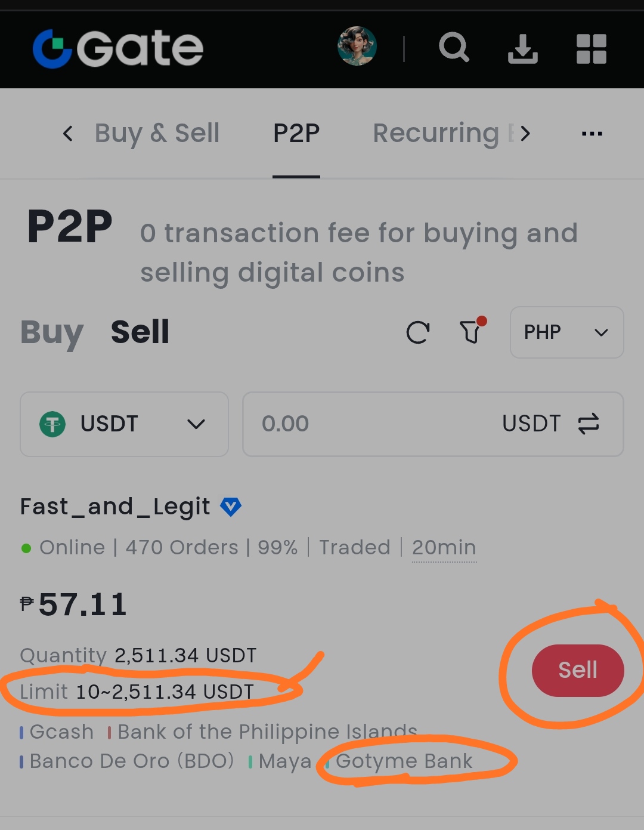
Task: Tap the red Sell button
Action: coord(578,670)
